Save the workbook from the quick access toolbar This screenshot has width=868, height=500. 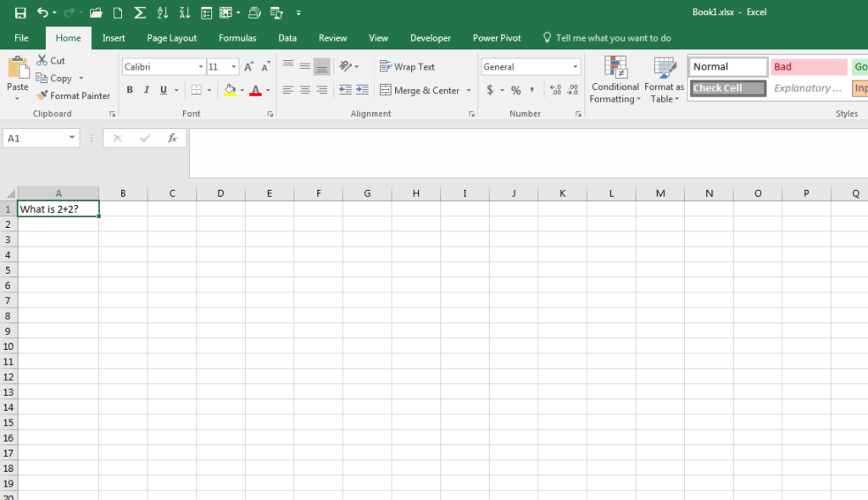20,13
